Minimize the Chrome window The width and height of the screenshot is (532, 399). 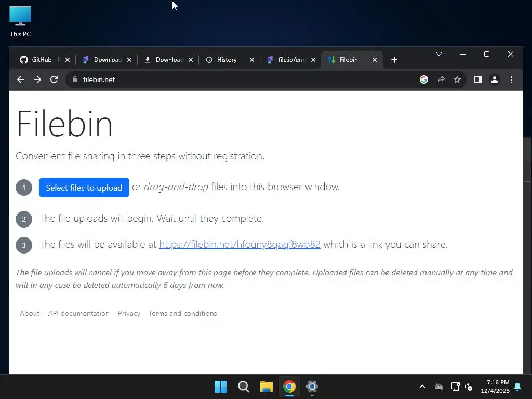coord(463,54)
